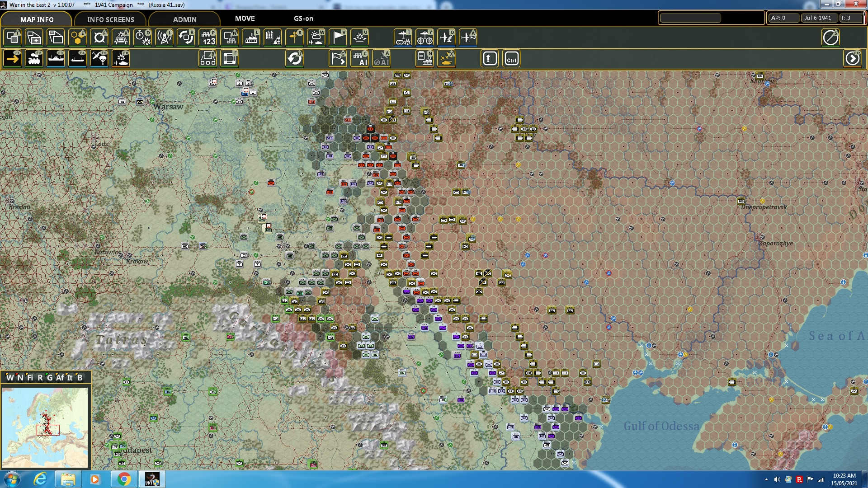This screenshot has height=488, width=868.
Task: Click planes over tank (X) icon
Action: click(446, 59)
